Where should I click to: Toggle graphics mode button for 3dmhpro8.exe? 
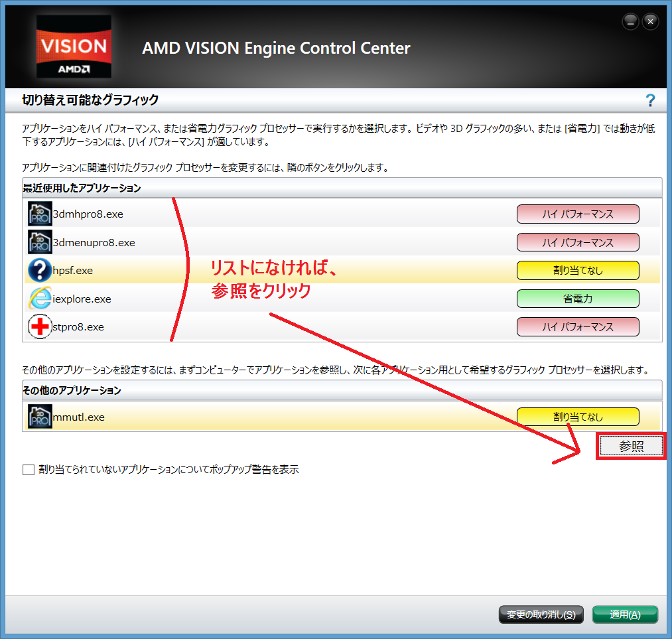coord(577,214)
